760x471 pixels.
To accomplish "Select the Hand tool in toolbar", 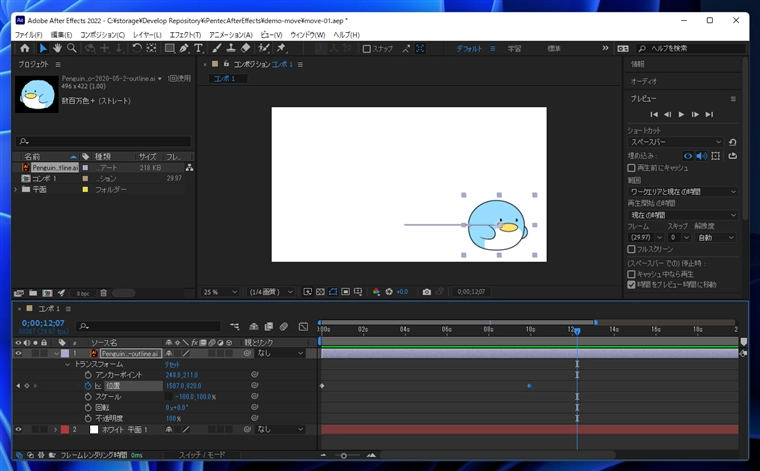I will point(57,48).
